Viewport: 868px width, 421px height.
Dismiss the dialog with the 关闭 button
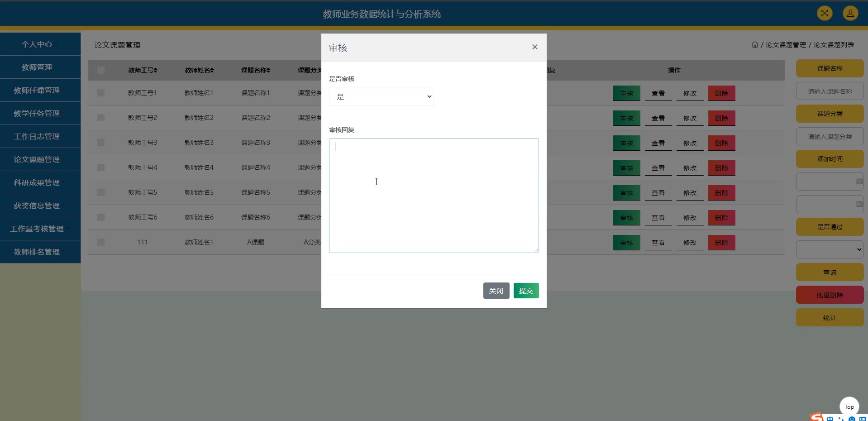(x=496, y=291)
